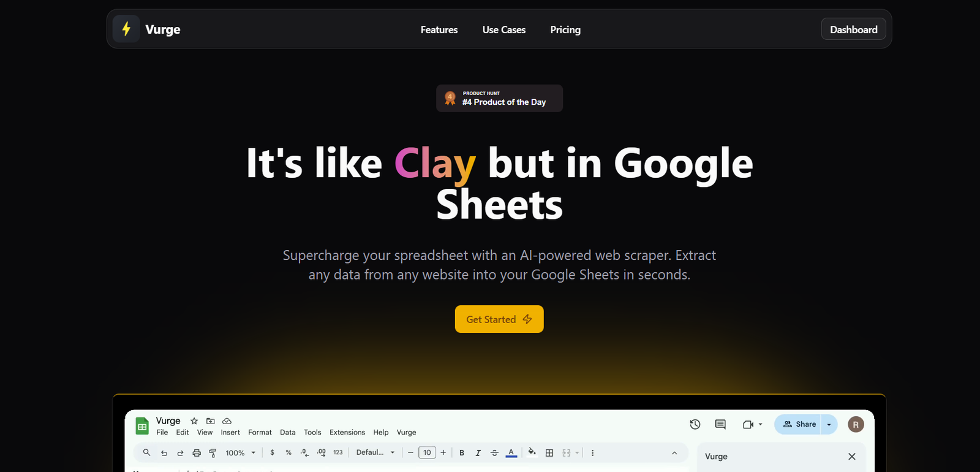Toggle bold formatting in Sheets toolbar
Screen dimensions: 980x472
(x=462, y=453)
